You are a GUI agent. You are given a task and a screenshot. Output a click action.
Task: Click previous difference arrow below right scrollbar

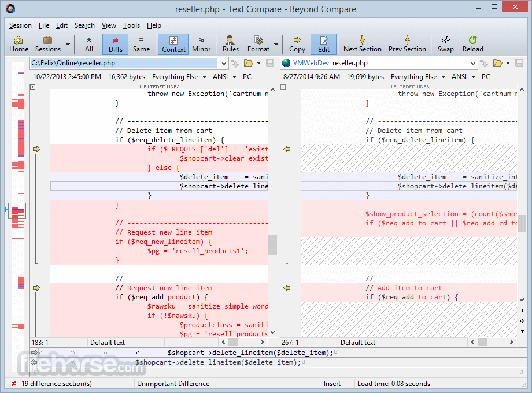522,310
